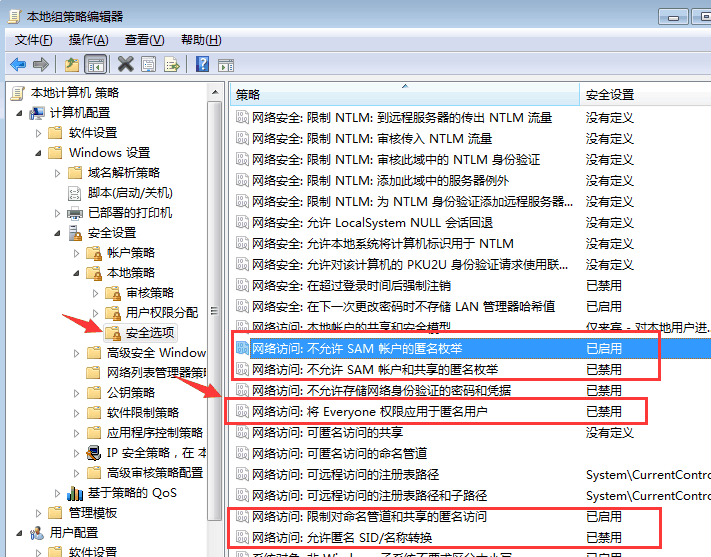Select 安全选项 in the tree

(150, 333)
